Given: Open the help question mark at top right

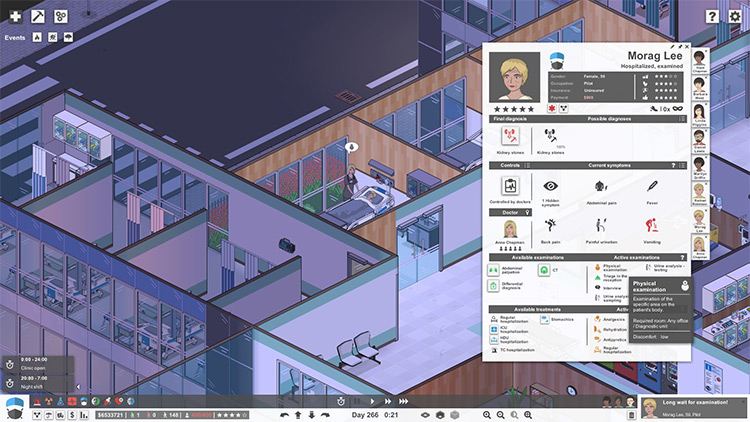Looking at the screenshot, I should pyautogui.click(x=712, y=16).
